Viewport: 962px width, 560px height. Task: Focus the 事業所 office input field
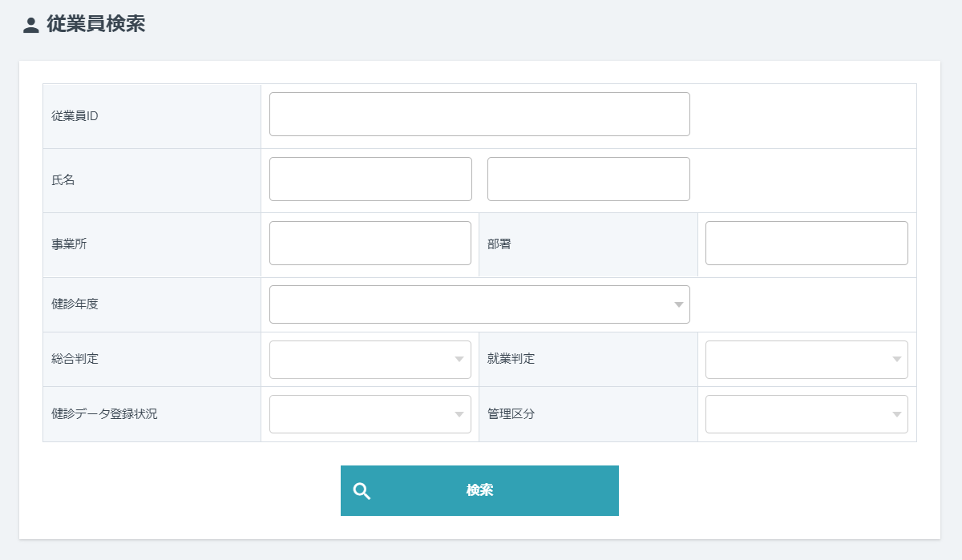point(370,242)
